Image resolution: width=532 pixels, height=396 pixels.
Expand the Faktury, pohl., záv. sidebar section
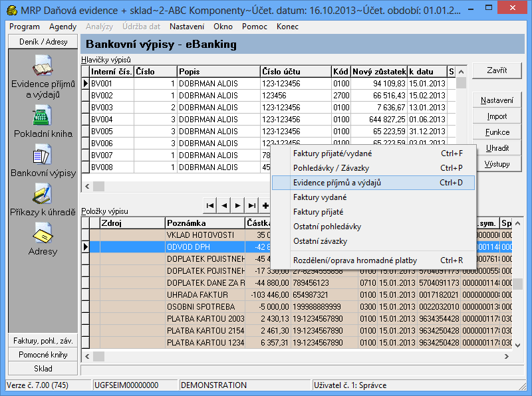pos(43,341)
